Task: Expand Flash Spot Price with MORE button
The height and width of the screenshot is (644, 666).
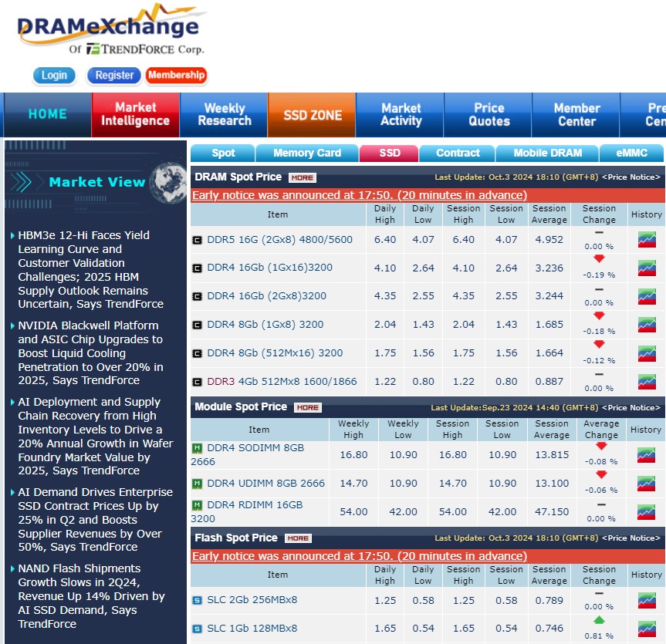Action: click(298, 538)
